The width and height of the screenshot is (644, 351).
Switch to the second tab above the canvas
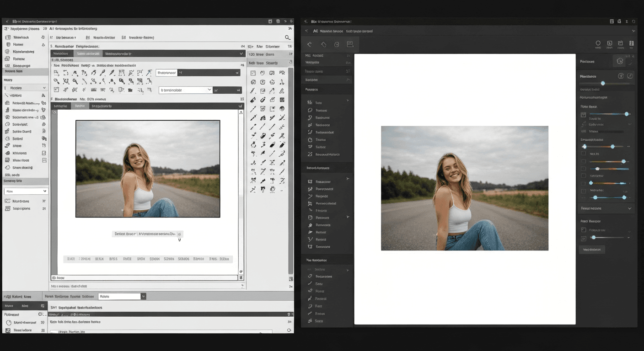[x=80, y=106]
